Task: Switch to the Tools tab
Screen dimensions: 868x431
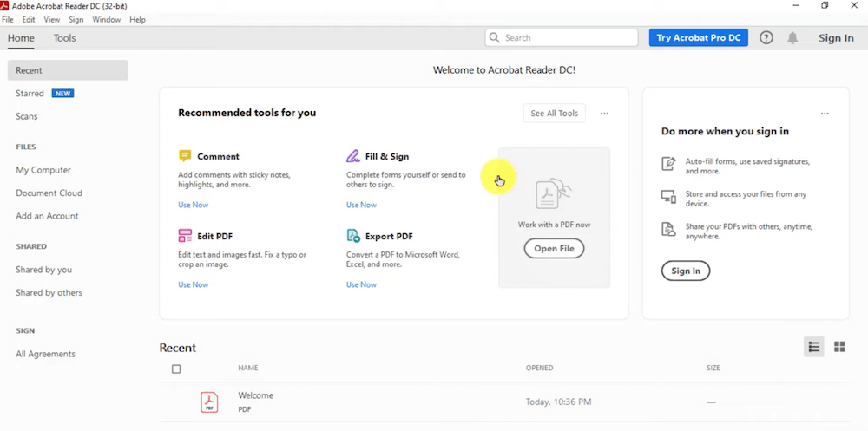Action: coord(65,38)
